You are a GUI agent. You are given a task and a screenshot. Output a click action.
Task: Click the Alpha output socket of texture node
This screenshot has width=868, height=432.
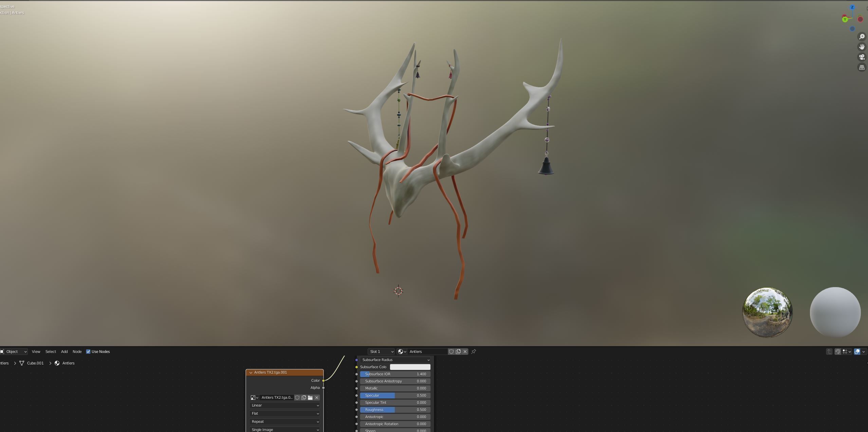(x=324, y=388)
